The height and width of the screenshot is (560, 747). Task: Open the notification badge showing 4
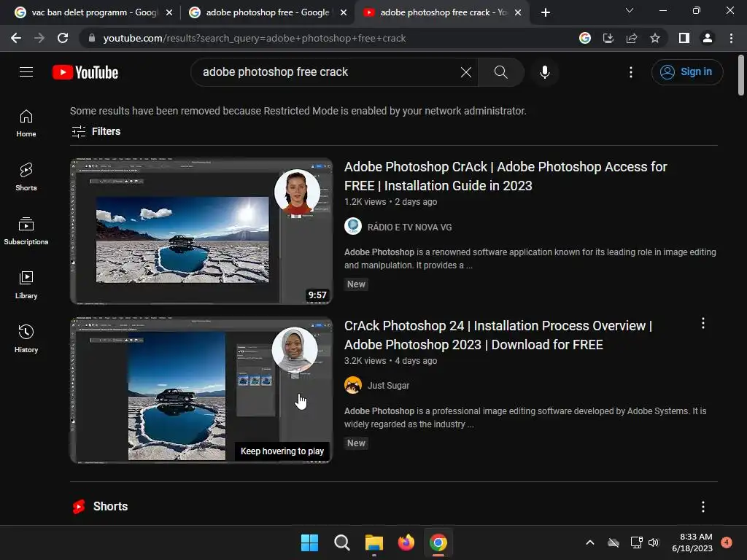[727, 542]
